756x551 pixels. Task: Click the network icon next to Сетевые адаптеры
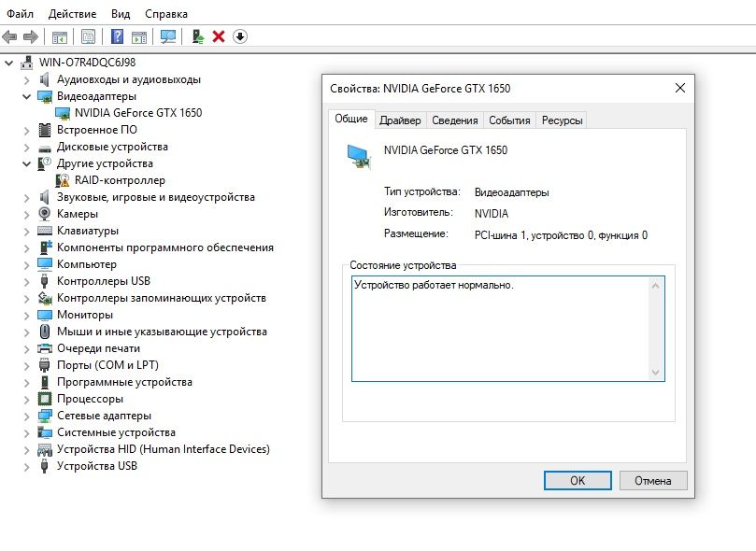(44, 416)
